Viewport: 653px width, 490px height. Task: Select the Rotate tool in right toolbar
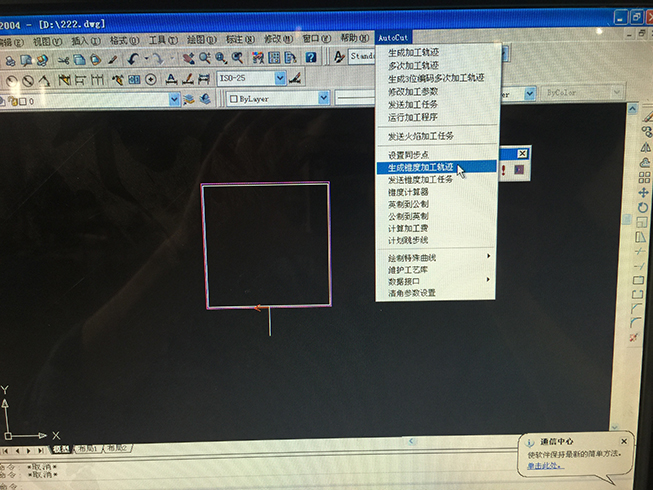[643, 207]
